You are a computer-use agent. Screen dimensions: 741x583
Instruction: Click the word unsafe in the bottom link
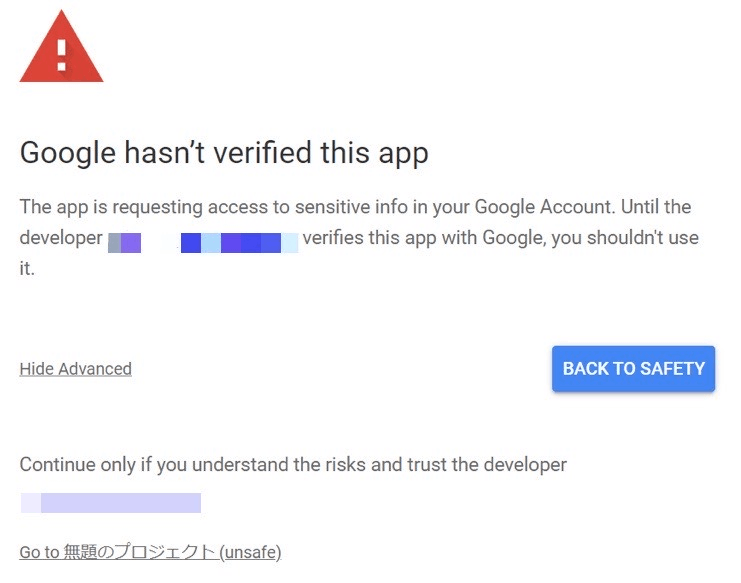click(251, 552)
